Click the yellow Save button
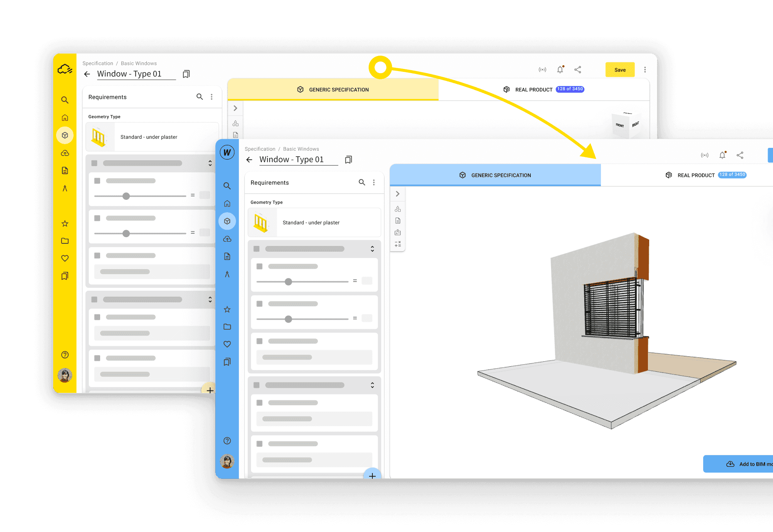The width and height of the screenshot is (773, 532). (620, 70)
